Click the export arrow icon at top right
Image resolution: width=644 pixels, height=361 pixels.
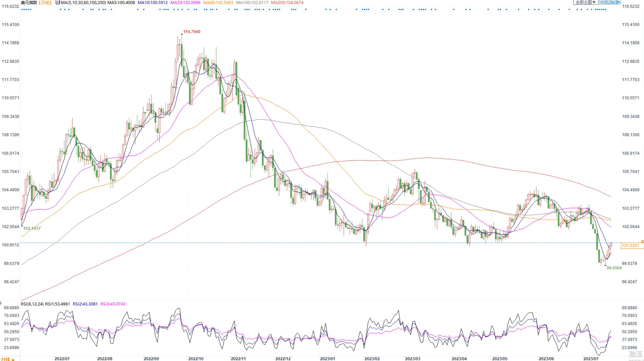coord(618,2)
